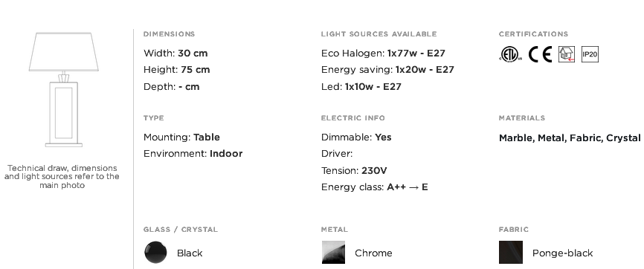Click the Certifications heading
Viewport: 644px width, 269px height.
tap(533, 34)
